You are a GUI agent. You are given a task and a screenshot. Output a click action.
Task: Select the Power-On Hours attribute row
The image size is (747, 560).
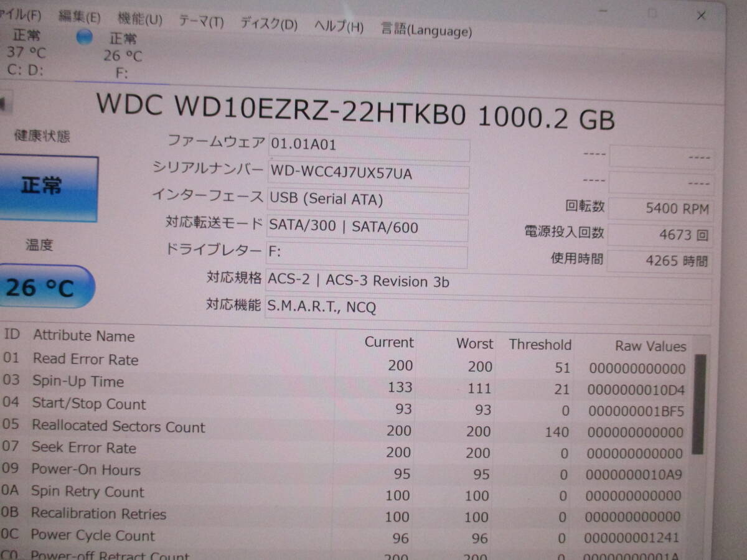344,472
